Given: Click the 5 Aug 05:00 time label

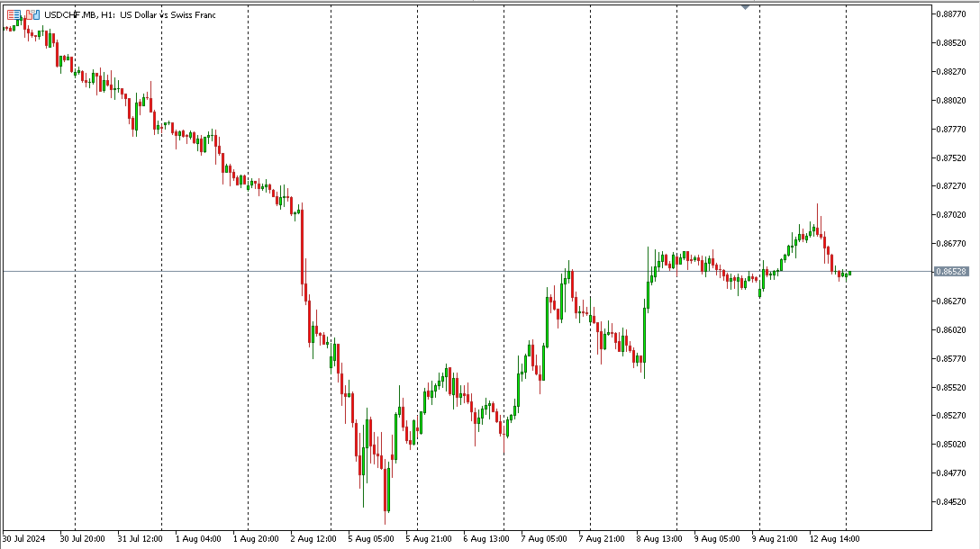Looking at the screenshot, I should tap(371, 538).
